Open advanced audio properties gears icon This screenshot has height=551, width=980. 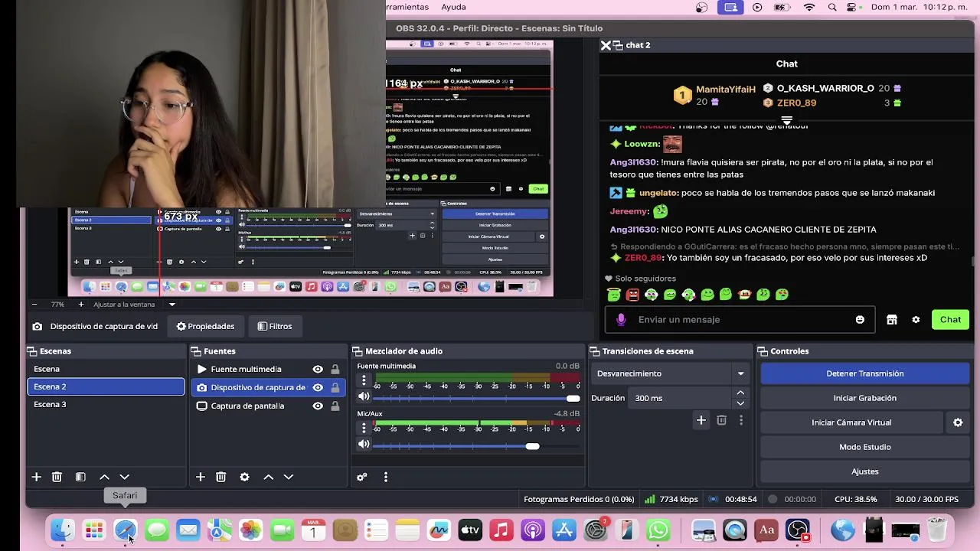(x=362, y=477)
